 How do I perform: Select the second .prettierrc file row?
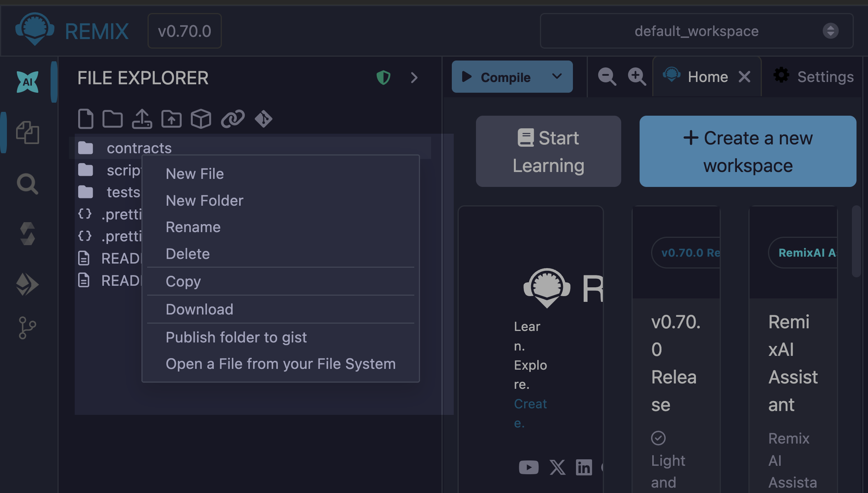click(x=109, y=236)
